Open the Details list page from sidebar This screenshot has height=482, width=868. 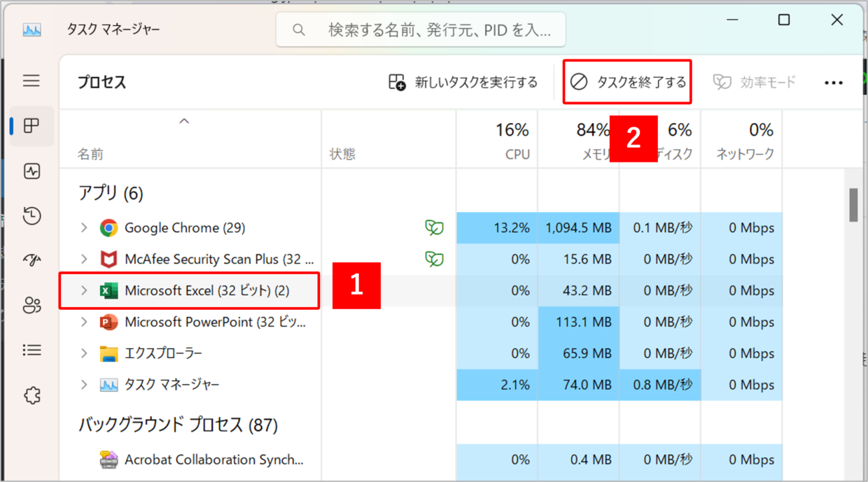31,350
